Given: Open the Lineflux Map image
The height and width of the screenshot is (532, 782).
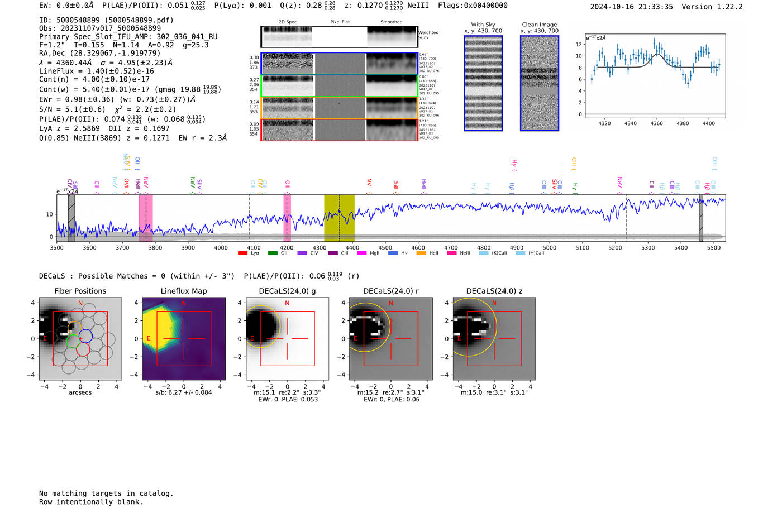Looking at the screenshot, I should 184,338.
